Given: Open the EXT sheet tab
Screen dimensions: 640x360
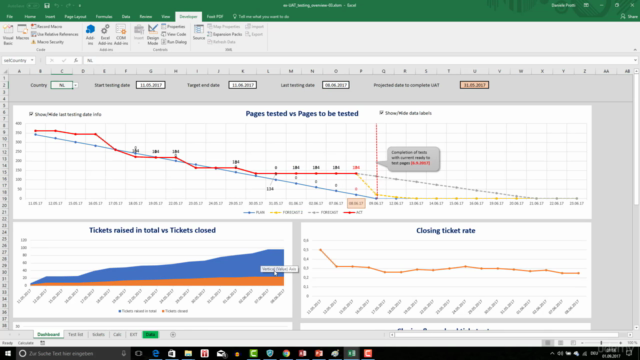Looking at the screenshot, I should [x=133, y=335].
